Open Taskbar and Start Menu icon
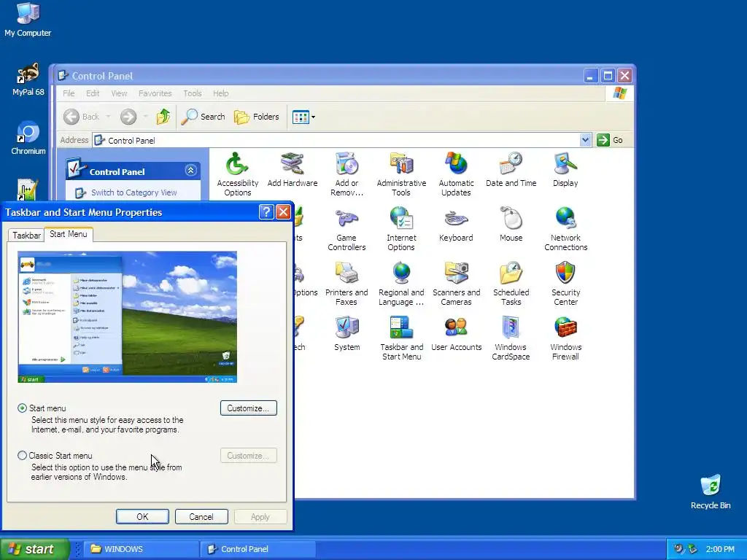Image resolution: width=747 pixels, height=560 pixels. click(401, 338)
